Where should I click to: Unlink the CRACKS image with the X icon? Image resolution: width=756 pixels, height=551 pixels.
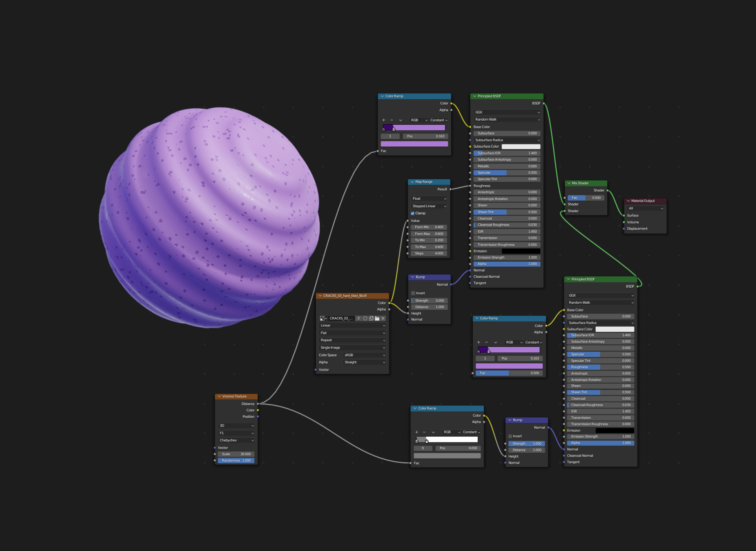point(383,318)
